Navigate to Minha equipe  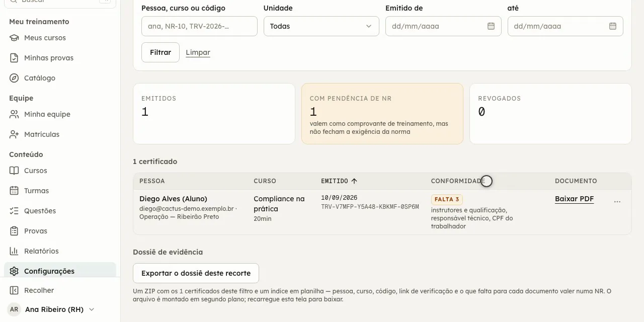60,114
